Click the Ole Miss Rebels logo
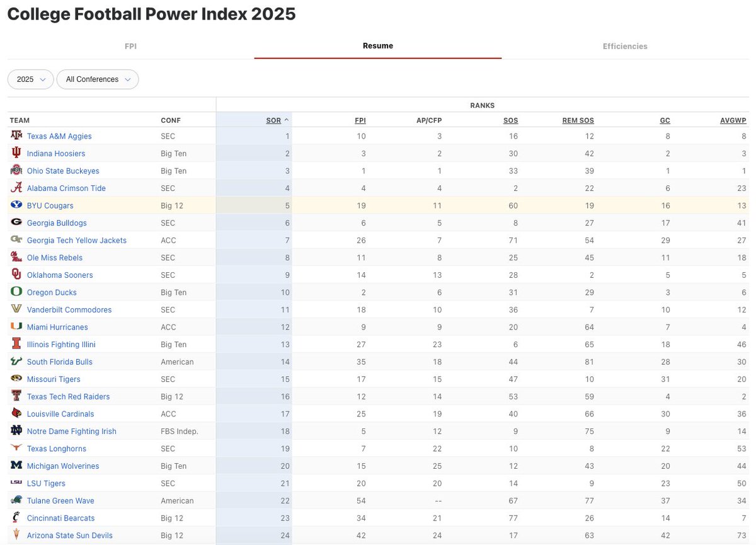Screen dimensions: 756x545 click(x=16, y=257)
